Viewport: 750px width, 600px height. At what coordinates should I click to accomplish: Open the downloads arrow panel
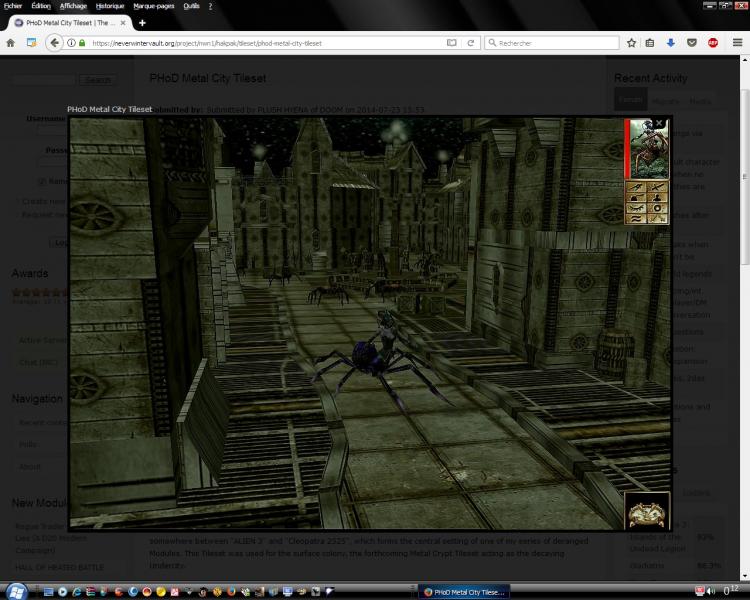[x=671, y=43]
